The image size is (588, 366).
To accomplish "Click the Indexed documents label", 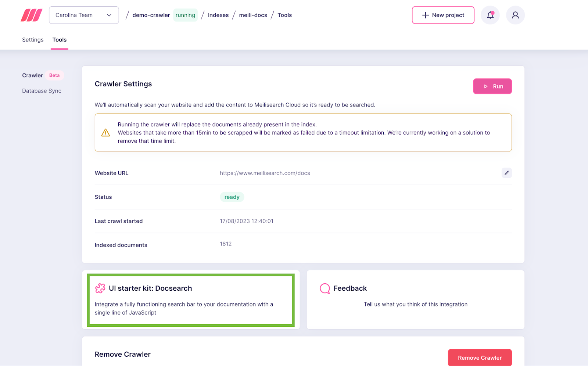I will point(121,245).
